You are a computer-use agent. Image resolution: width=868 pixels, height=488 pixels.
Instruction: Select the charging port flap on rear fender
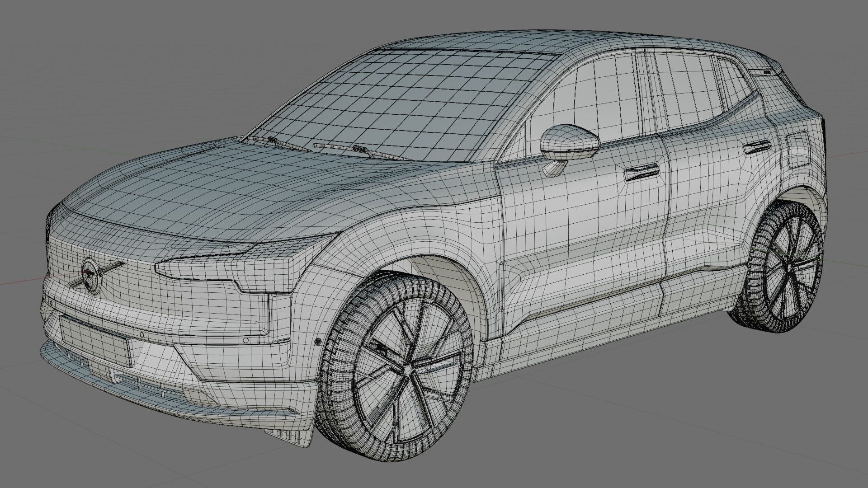pos(798,150)
